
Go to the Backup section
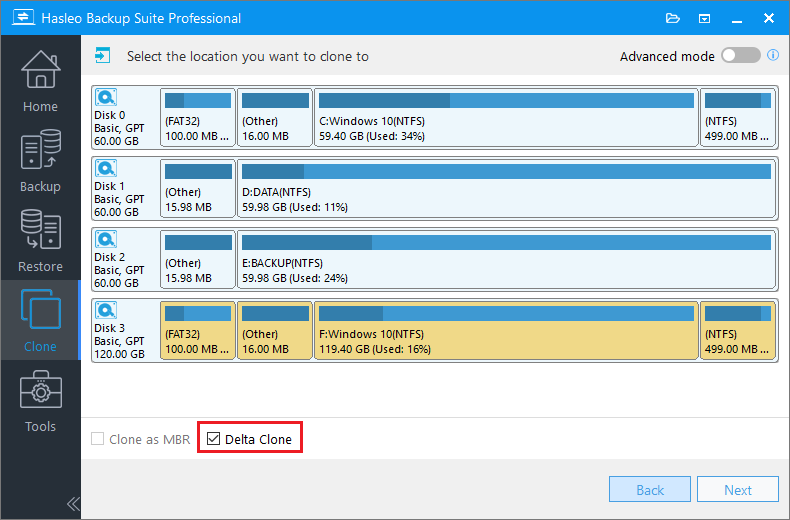pos(40,160)
